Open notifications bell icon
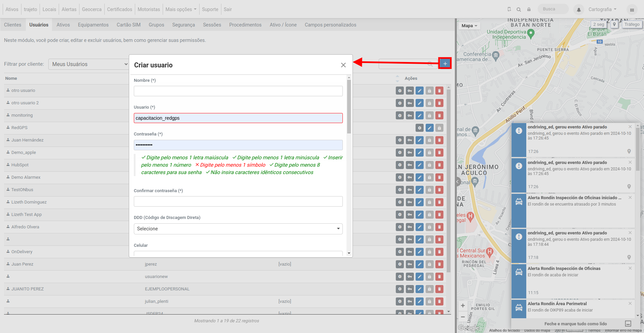Image resolution: width=644 pixels, height=333 pixels. [x=579, y=10]
